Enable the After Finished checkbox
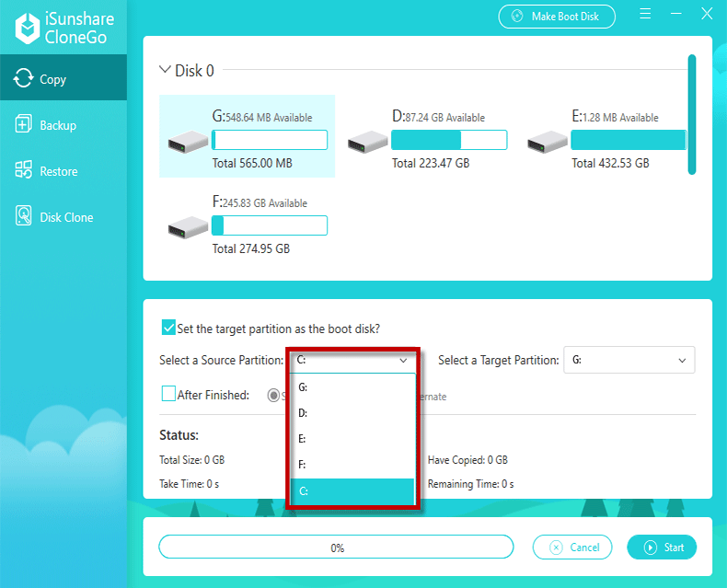The height and width of the screenshot is (588, 727). point(168,394)
